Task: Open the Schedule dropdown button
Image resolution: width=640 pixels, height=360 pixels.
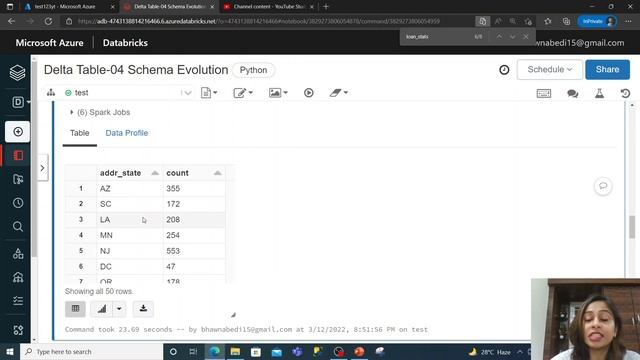Action: point(549,69)
